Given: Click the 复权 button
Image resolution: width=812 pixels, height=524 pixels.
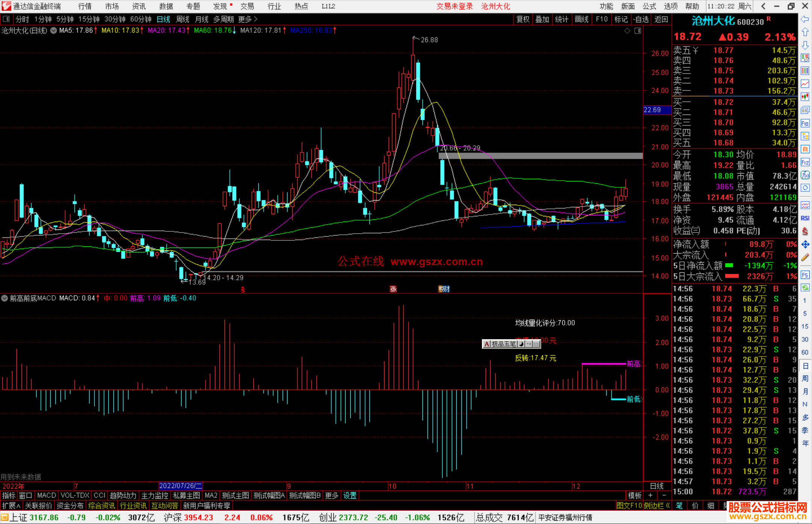Looking at the screenshot, I should click(523, 19).
